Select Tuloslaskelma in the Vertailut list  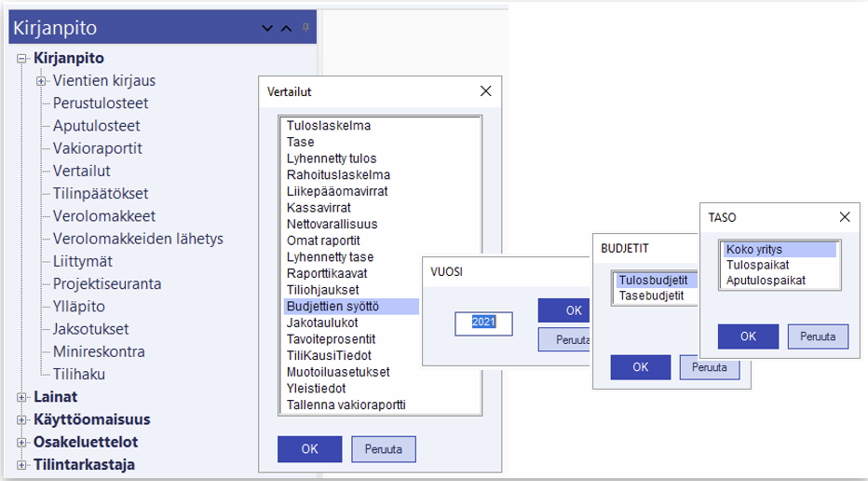[x=329, y=125]
